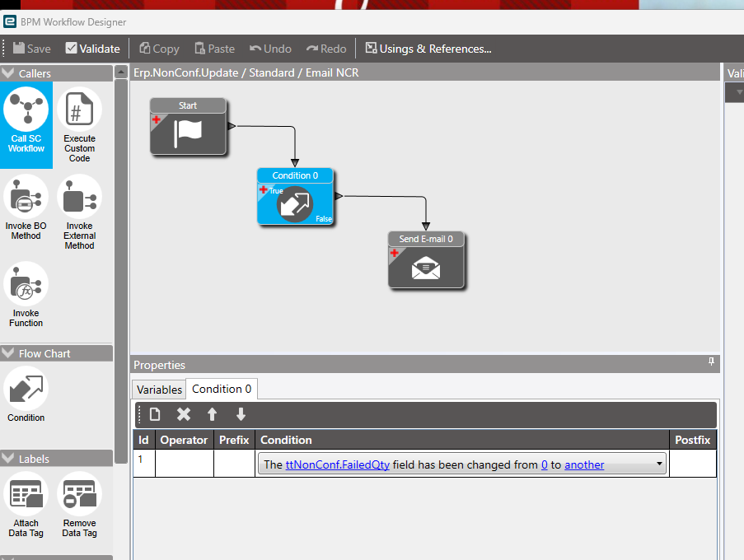Add a new condition row
Screen dimensions: 744x560
[x=155, y=414]
